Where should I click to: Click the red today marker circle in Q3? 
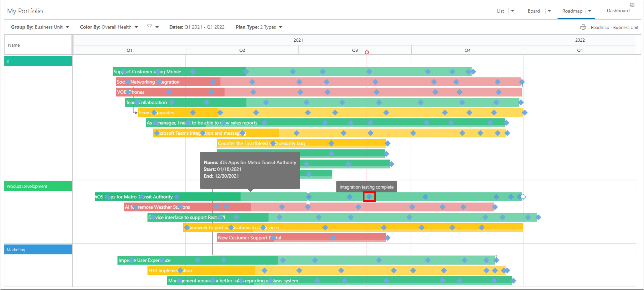(x=366, y=52)
